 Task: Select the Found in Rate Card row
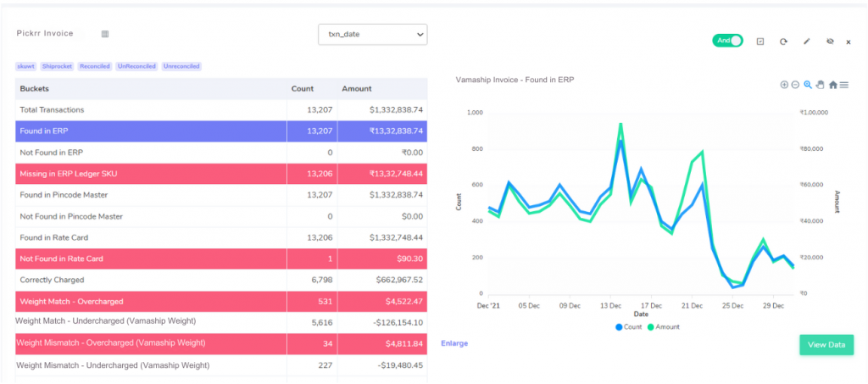221,237
